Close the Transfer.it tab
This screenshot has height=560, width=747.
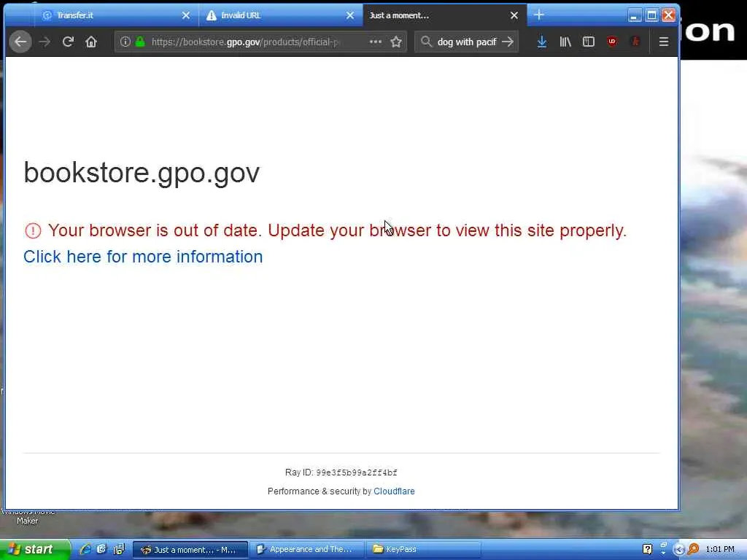[186, 15]
